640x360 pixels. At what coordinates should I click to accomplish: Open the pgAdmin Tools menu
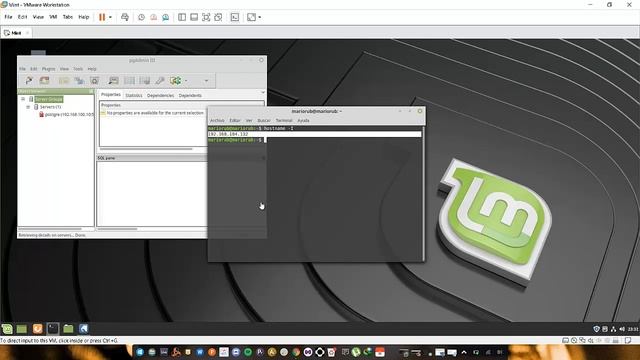tap(78, 69)
